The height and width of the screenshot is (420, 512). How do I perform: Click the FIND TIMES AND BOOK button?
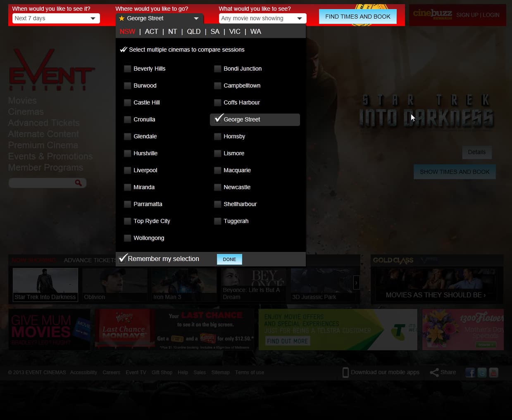[357, 16]
